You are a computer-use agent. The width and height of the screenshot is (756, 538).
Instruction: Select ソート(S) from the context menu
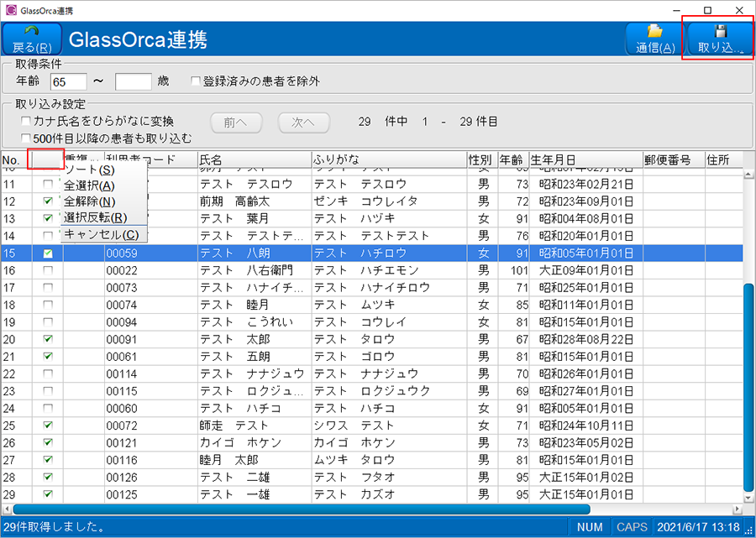point(89,170)
